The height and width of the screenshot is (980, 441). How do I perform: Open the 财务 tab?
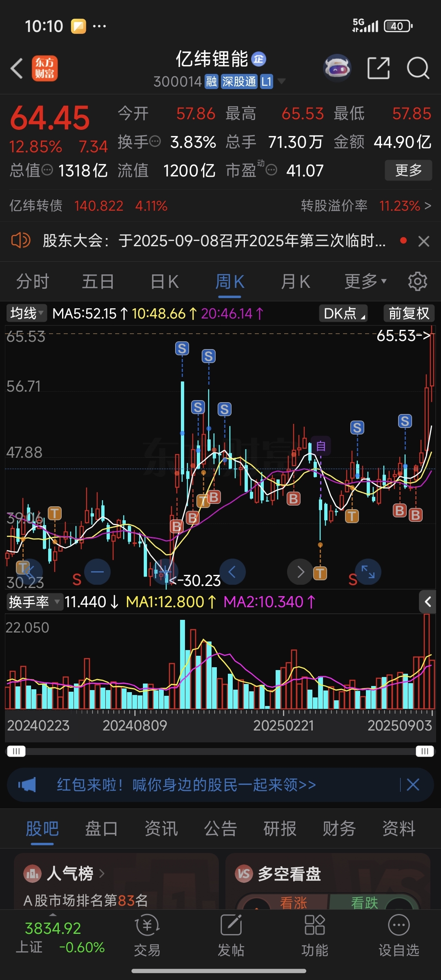[x=339, y=829]
